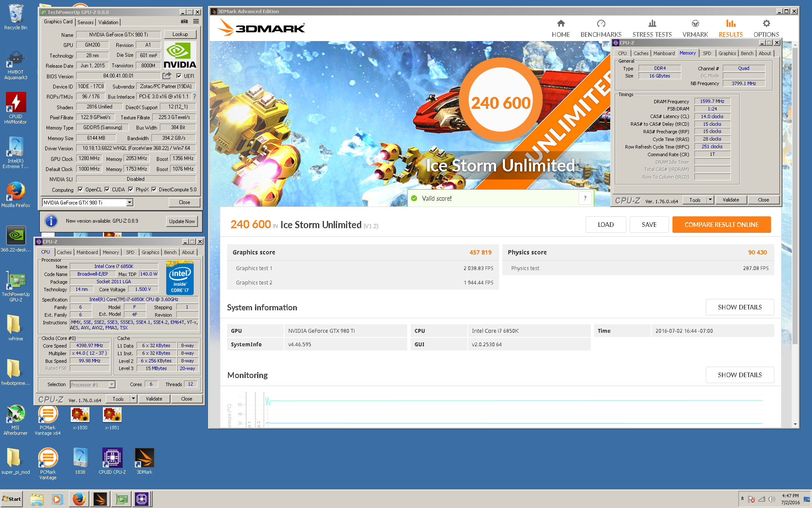Expand Tools dropdown arrow in lower CPU-Z

(x=134, y=399)
